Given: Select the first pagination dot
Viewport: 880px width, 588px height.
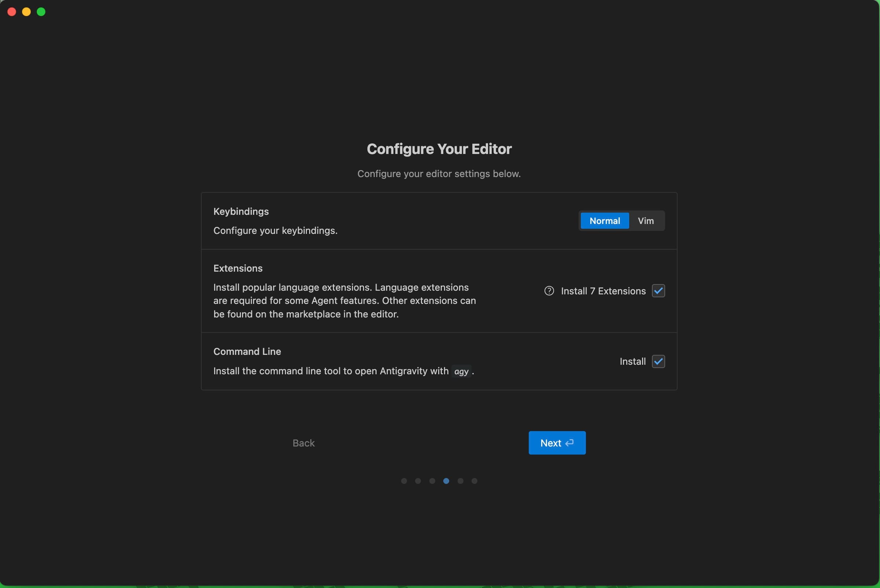Looking at the screenshot, I should [404, 481].
